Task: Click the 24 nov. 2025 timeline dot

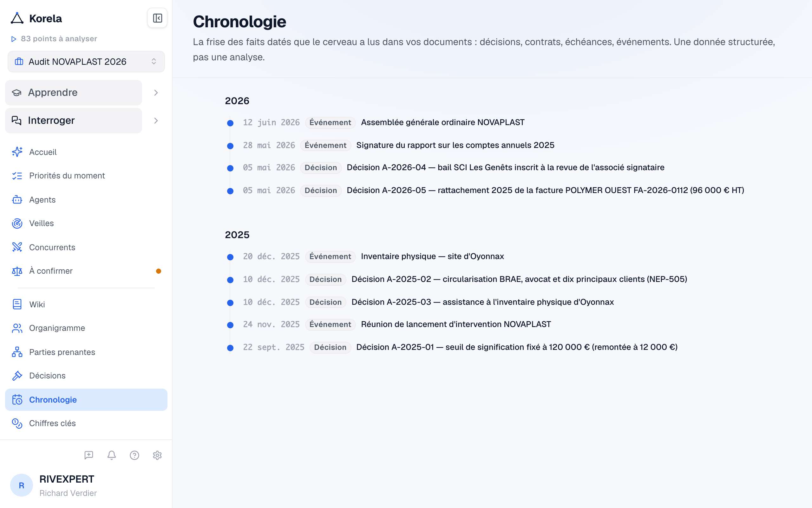Action: pyautogui.click(x=230, y=325)
